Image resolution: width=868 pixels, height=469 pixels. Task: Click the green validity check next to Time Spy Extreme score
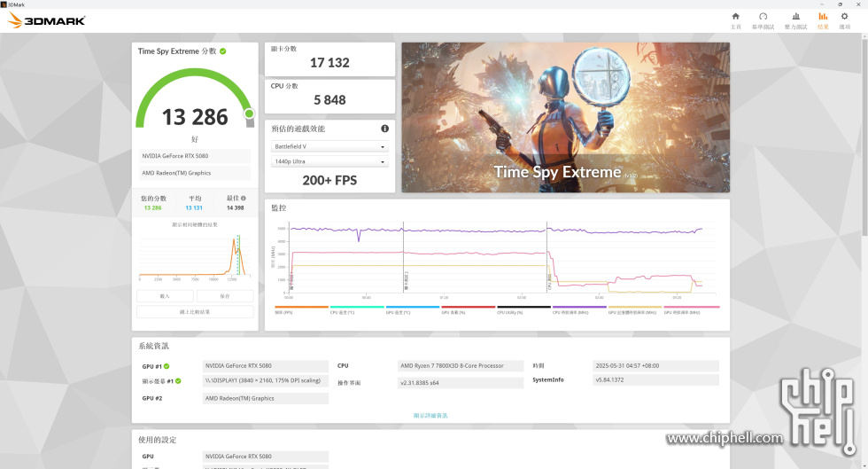point(223,51)
